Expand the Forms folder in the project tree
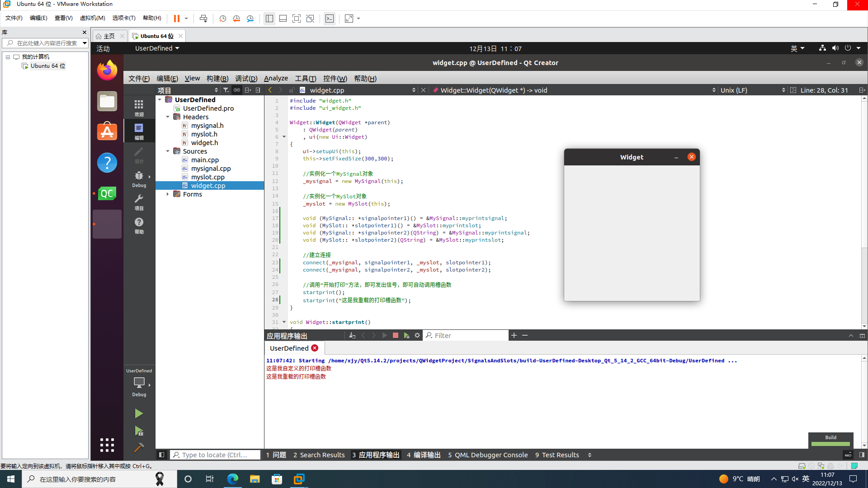868x488 pixels. pyautogui.click(x=168, y=194)
